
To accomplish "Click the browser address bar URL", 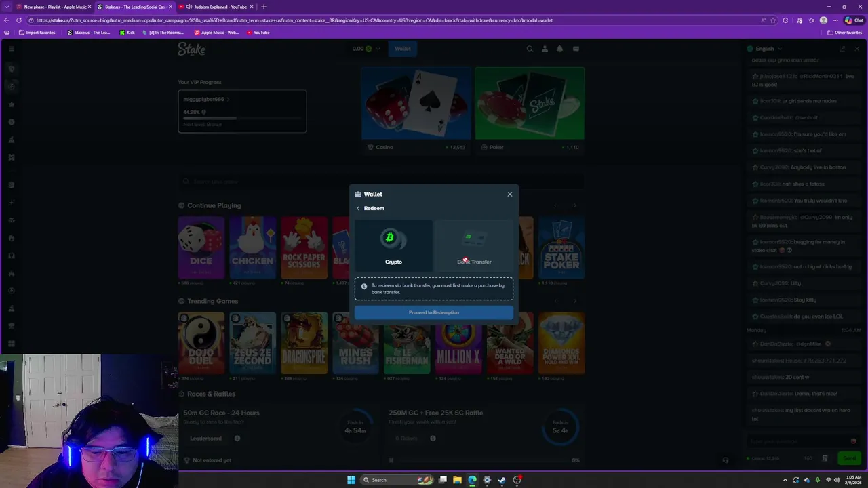I will tap(295, 20).
